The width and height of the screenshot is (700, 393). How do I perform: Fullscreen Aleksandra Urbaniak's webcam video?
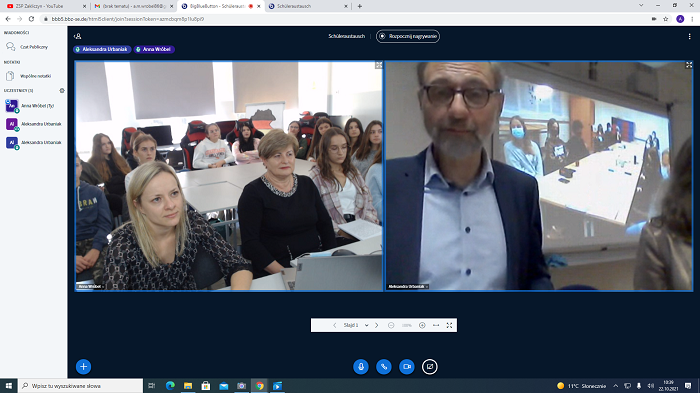click(689, 65)
